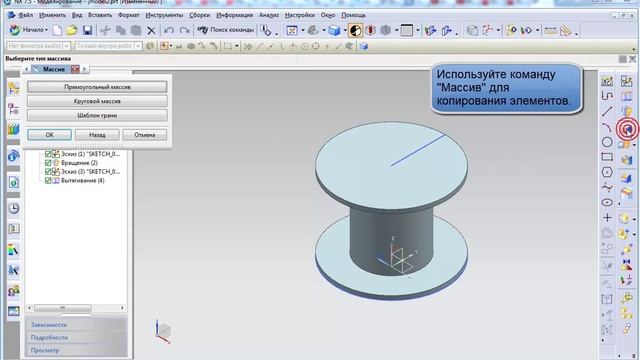640x360 pixels.
Task: Click Назад in Массив dialog
Action: pos(97,135)
